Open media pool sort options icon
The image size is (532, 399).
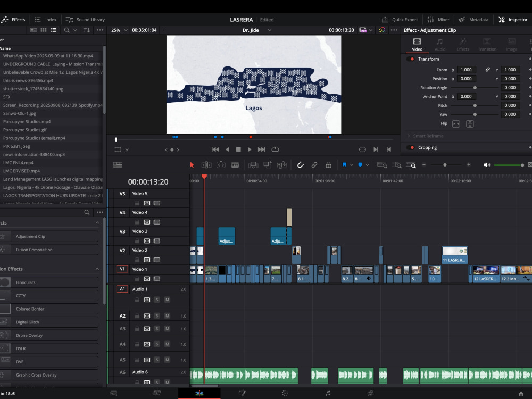click(x=87, y=30)
